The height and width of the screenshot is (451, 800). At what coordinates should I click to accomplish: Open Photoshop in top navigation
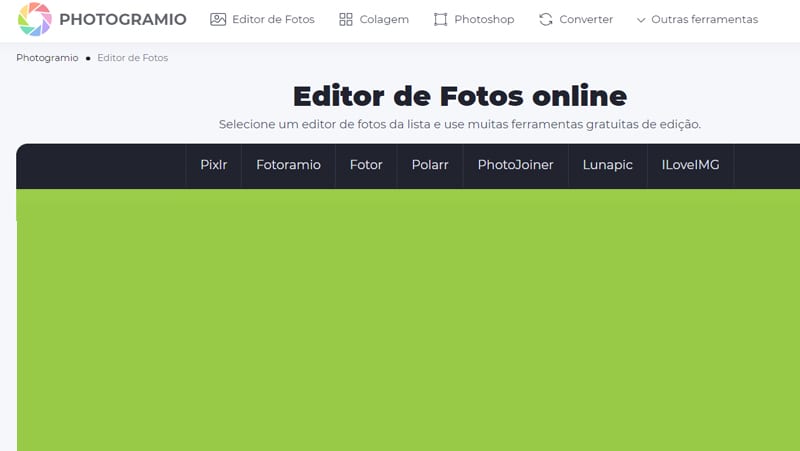(x=484, y=19)
